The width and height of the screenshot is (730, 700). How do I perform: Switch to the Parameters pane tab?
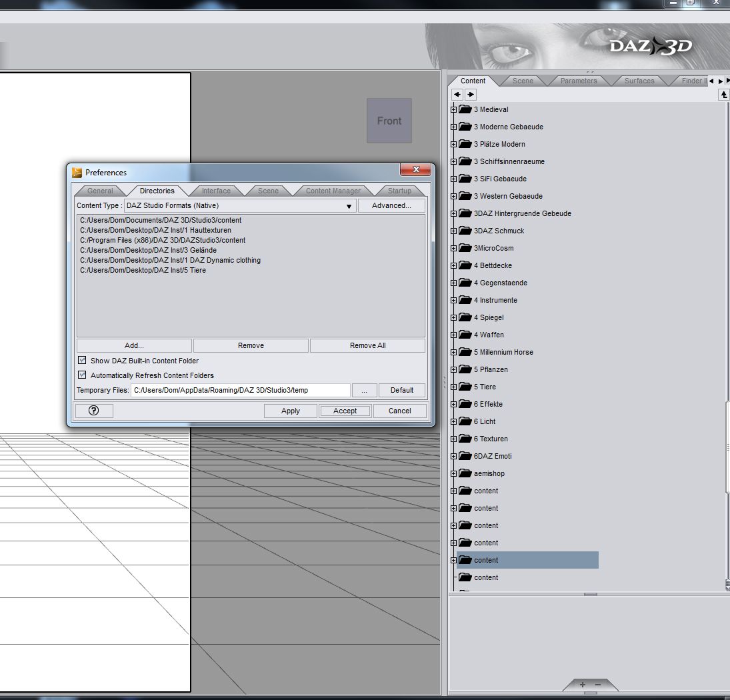point(579,81)
